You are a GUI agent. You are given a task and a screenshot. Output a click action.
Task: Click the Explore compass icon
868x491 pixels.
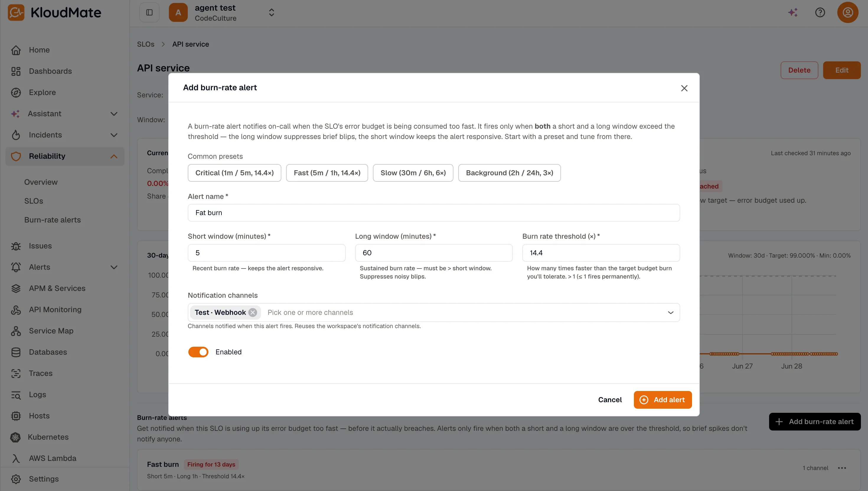click(x=16, y=92)
